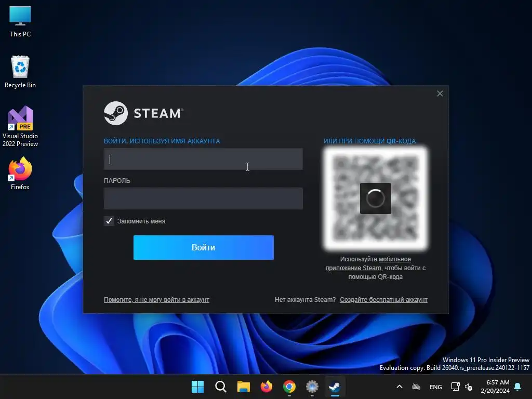Open Помогите, я не могу войти link
This screenshot has width=532, height=399.
(x=156, y=300)
